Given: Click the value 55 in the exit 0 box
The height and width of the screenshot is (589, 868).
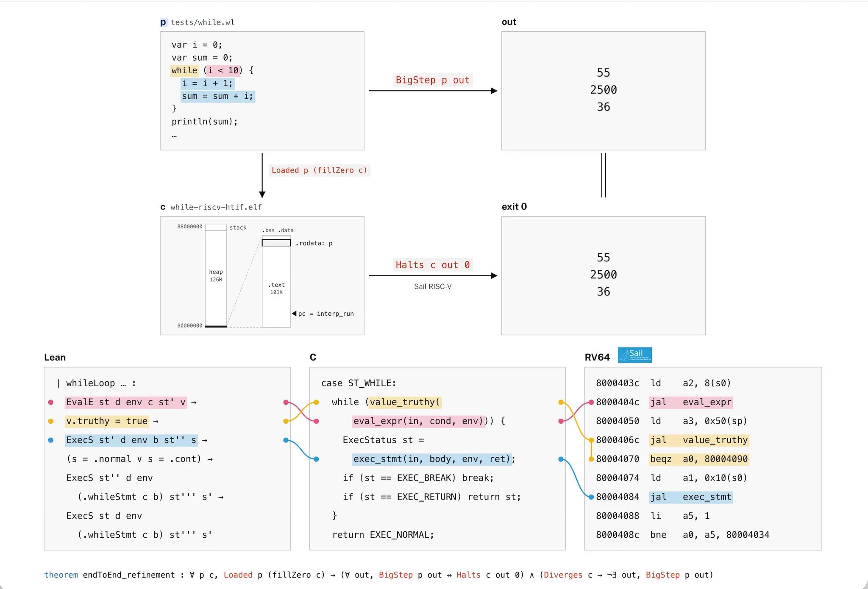Looking at the screenshot, I should pos(603,258).
